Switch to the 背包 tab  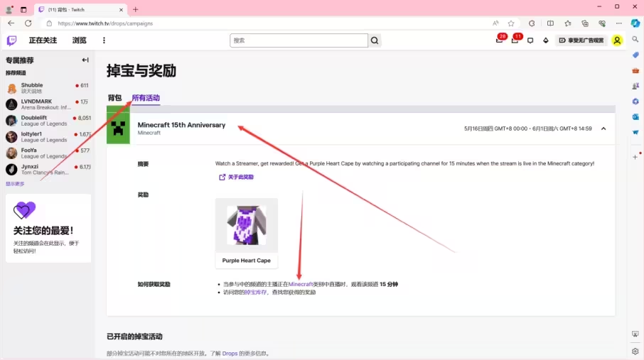point(114,98)
